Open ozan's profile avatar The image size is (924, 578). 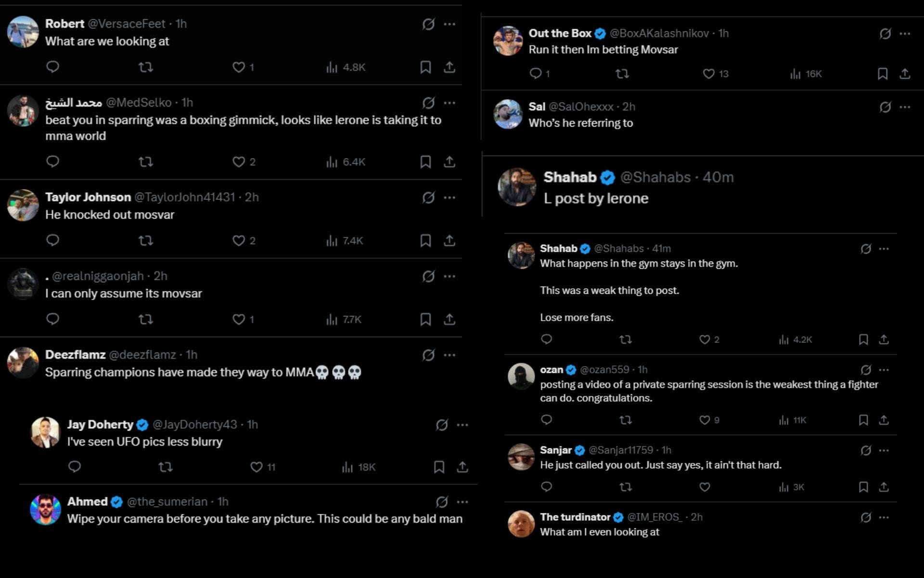521,376
